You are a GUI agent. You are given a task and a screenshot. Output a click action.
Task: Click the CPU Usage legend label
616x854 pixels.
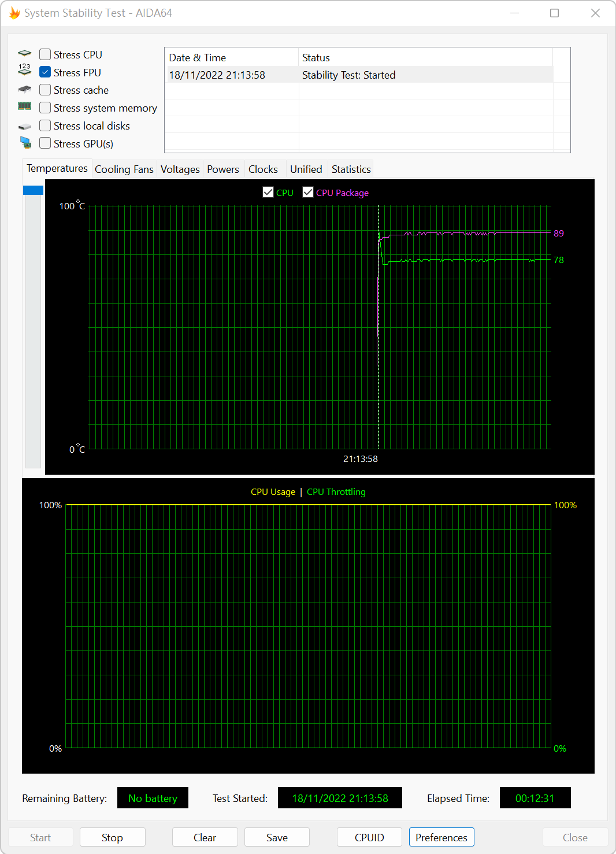click(x=273, y=491)
